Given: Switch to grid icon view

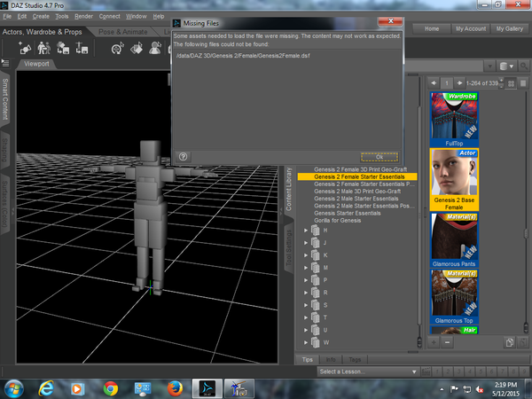Looking at the screenshot, I should coord(511,83).
